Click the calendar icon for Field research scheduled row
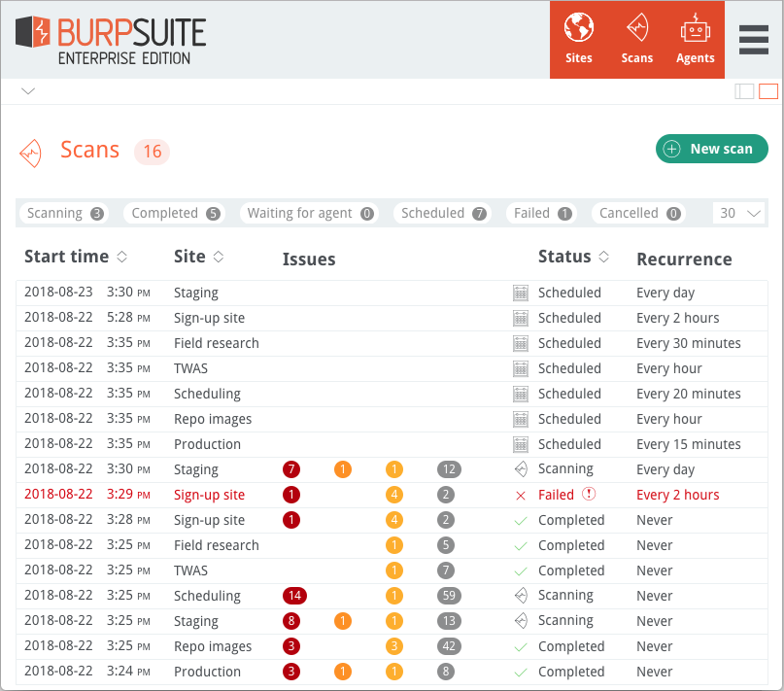784x691 pixels. pos(521,343)
